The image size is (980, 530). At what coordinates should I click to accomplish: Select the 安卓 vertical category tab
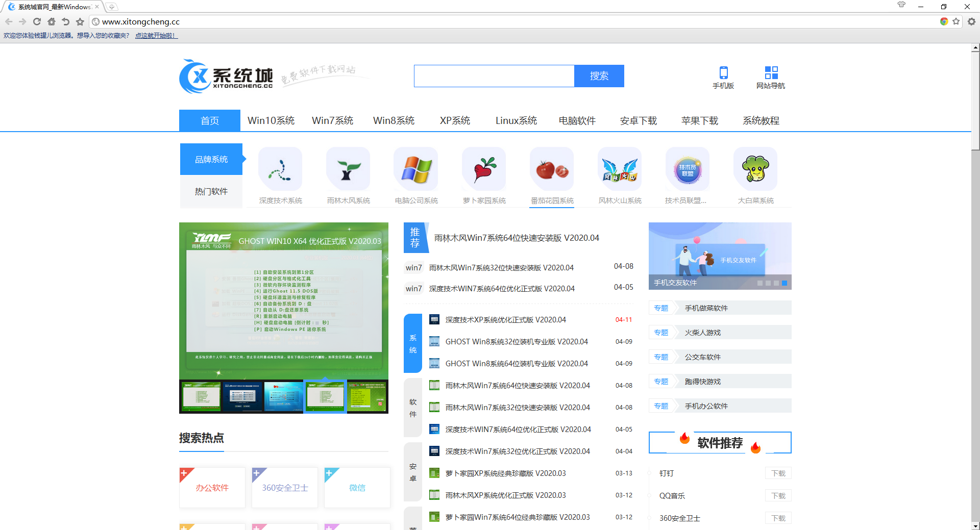413,472
